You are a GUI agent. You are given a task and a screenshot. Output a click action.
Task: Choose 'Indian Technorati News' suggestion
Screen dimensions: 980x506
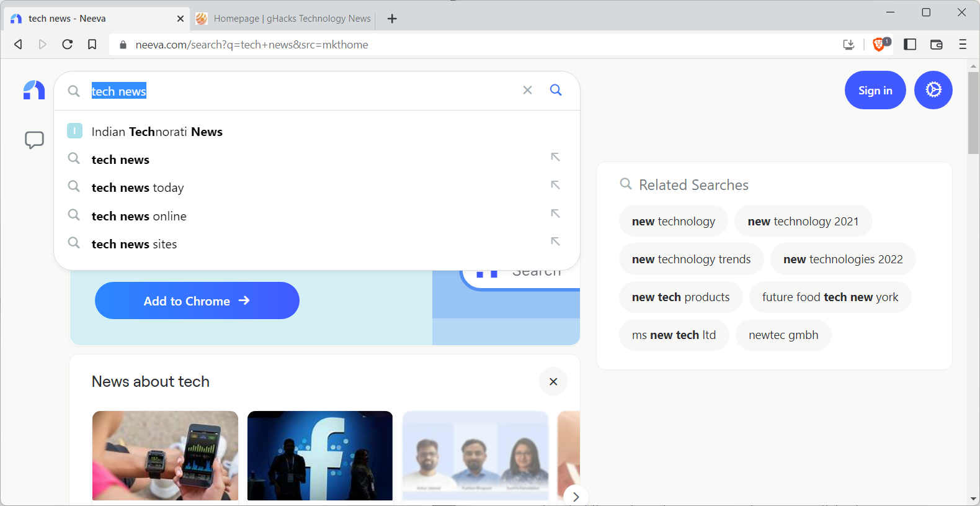pyautogui.click(x=156, y=132)
